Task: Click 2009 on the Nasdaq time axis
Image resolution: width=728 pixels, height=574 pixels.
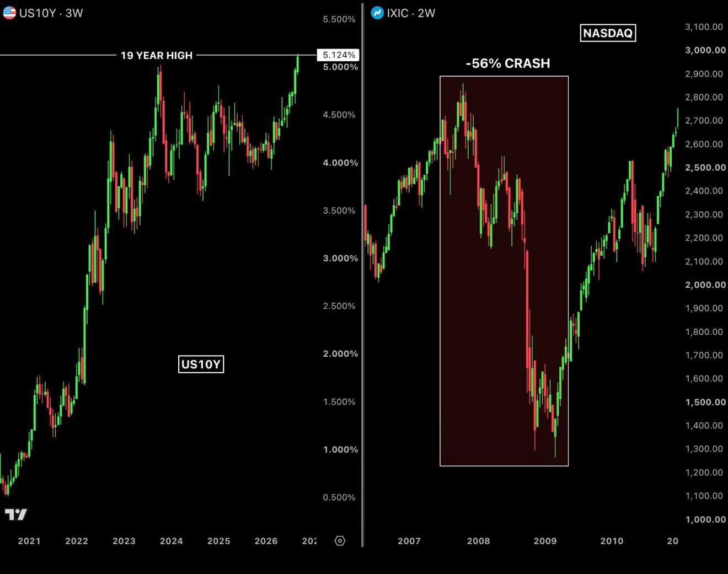Action: (545, 541)
